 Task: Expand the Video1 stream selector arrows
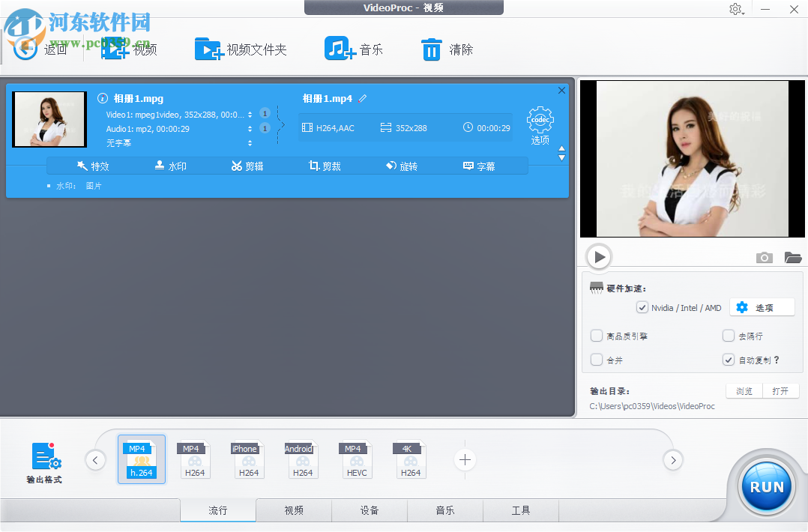click(250, 113)
